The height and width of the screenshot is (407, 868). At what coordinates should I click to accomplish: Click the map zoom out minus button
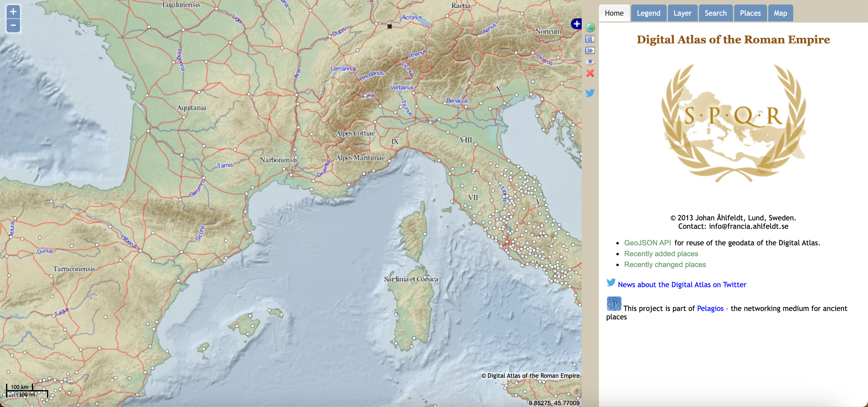13,26
